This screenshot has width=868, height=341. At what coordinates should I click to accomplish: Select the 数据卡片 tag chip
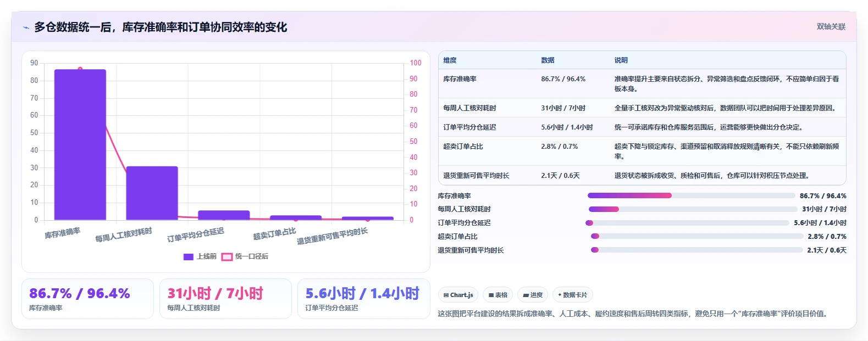point(572,295)
